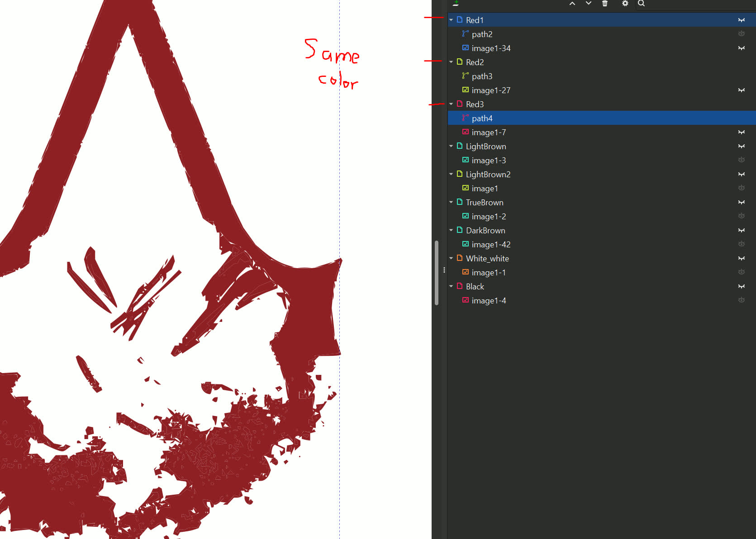This screenshot has height=539, width=756.
Task: Click the image1-27 image icon
Action: point(465,90)
